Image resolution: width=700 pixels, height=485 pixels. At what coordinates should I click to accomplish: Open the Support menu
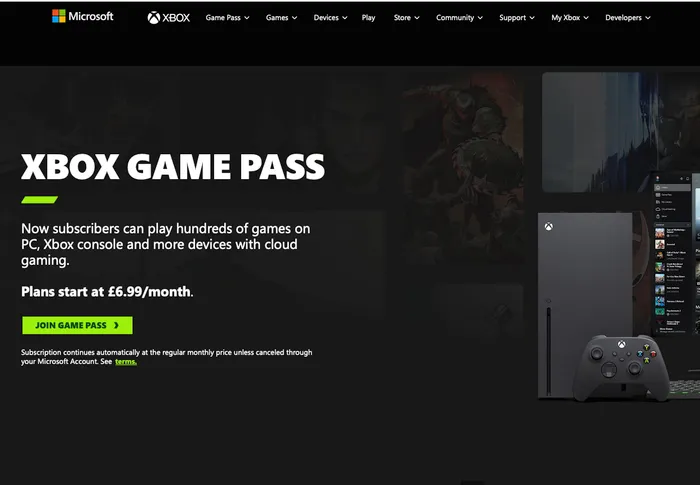(517, 18)
